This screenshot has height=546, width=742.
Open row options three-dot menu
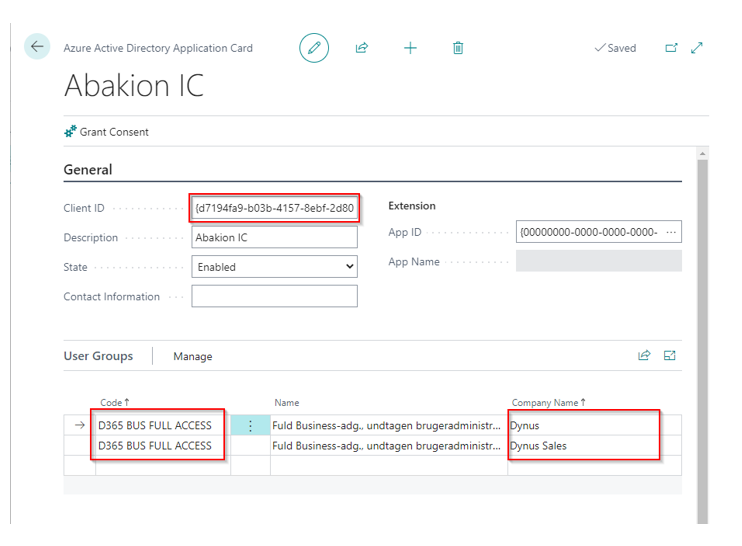click(250, 426)
